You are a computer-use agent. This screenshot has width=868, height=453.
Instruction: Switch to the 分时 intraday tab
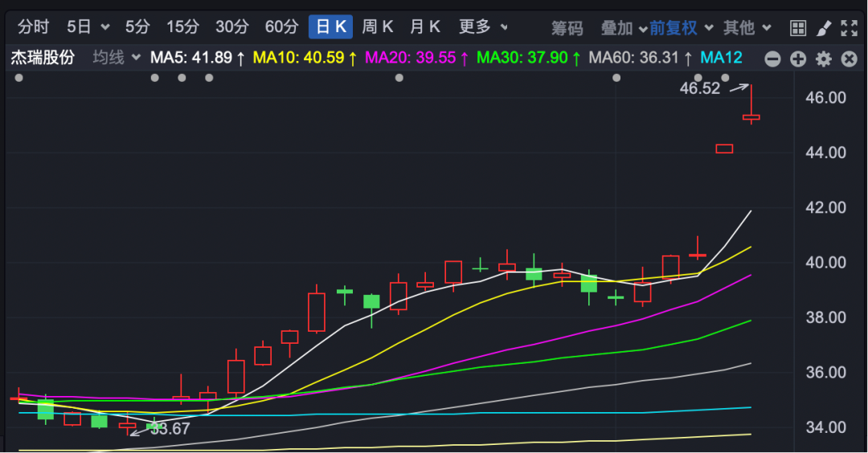tap(33, 27)
